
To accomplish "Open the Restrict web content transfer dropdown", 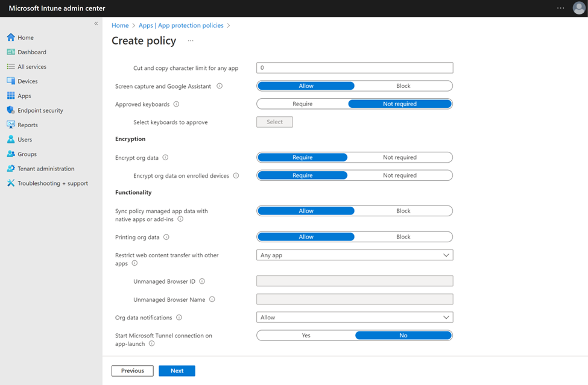I will tap(354, 255).
